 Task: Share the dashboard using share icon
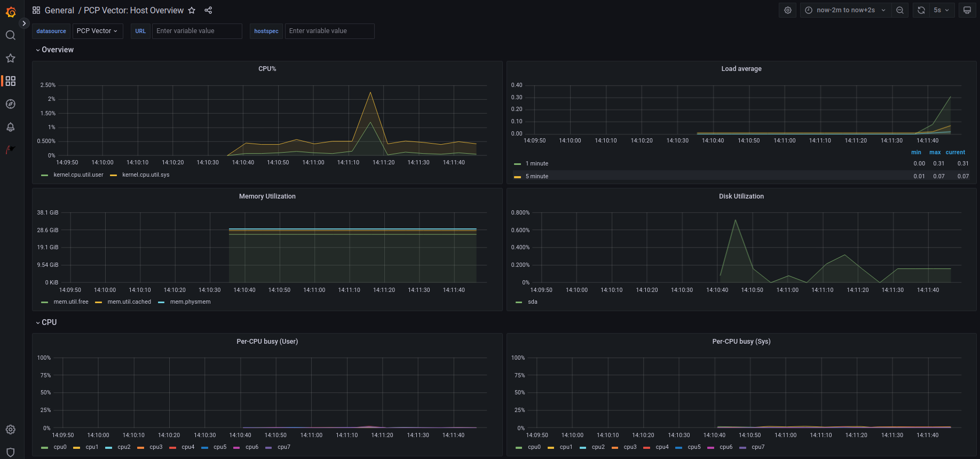[x=208, y=10]
